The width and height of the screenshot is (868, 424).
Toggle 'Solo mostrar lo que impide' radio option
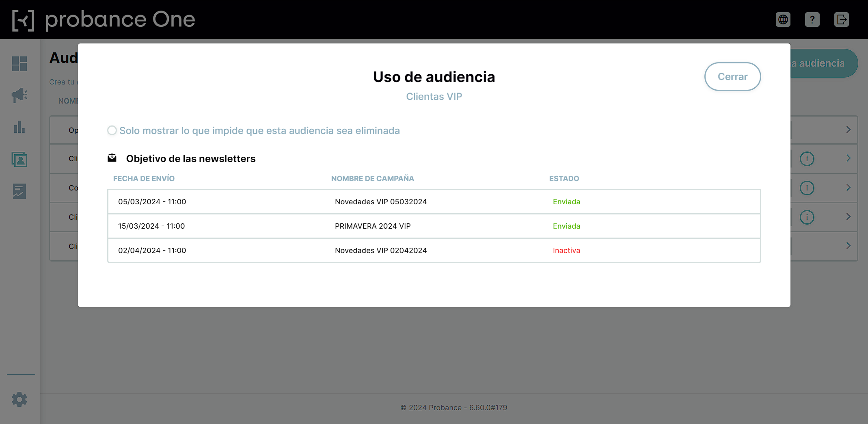[x=112, y=130]
